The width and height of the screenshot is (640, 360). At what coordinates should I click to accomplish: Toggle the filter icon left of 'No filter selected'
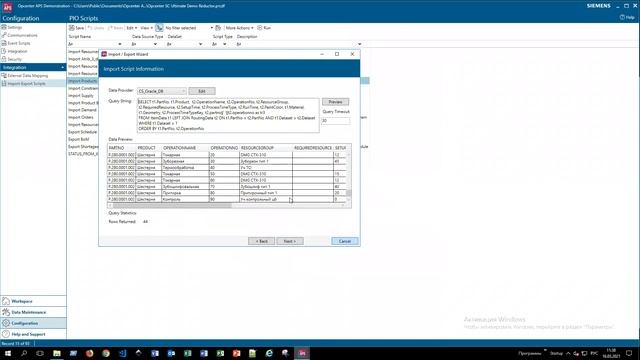(x=159, y=28)
